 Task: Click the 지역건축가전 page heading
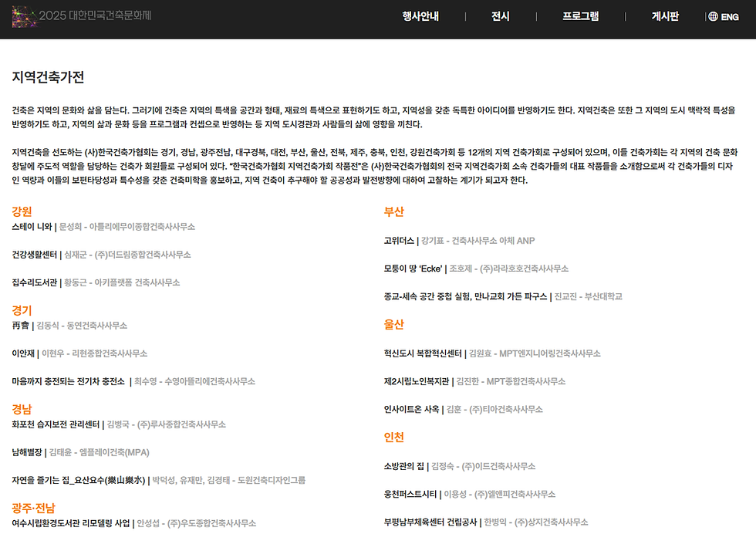pos(48,77)
